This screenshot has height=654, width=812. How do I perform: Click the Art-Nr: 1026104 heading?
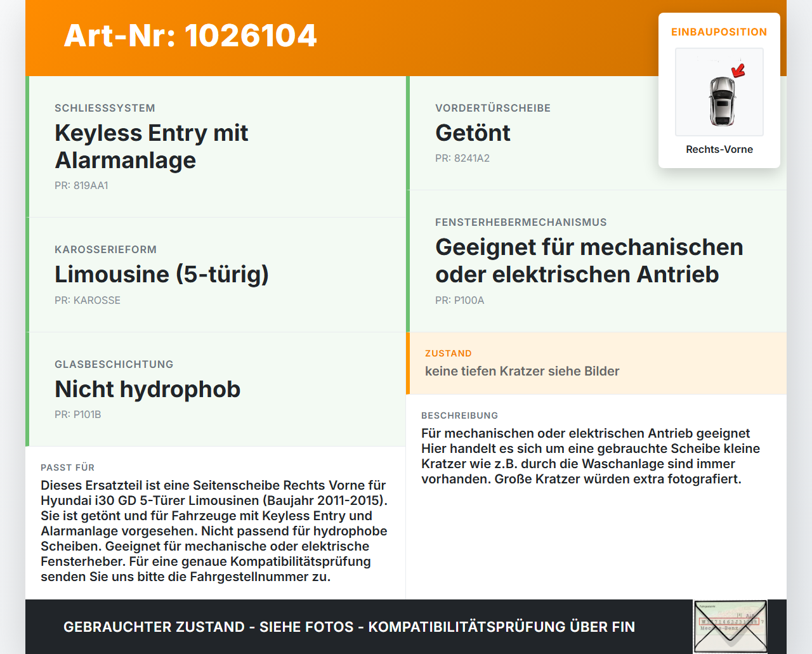coord(190,36)
